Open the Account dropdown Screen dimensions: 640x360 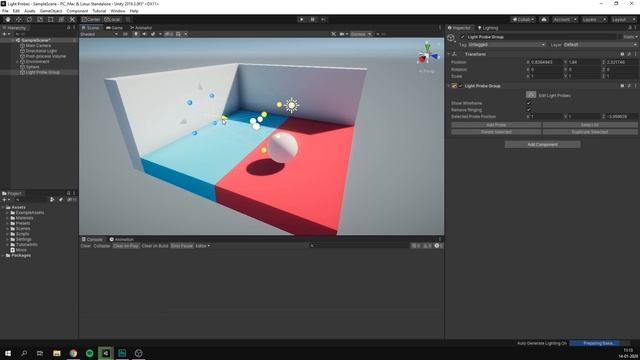pyautogui.click(x=564, y=19)
